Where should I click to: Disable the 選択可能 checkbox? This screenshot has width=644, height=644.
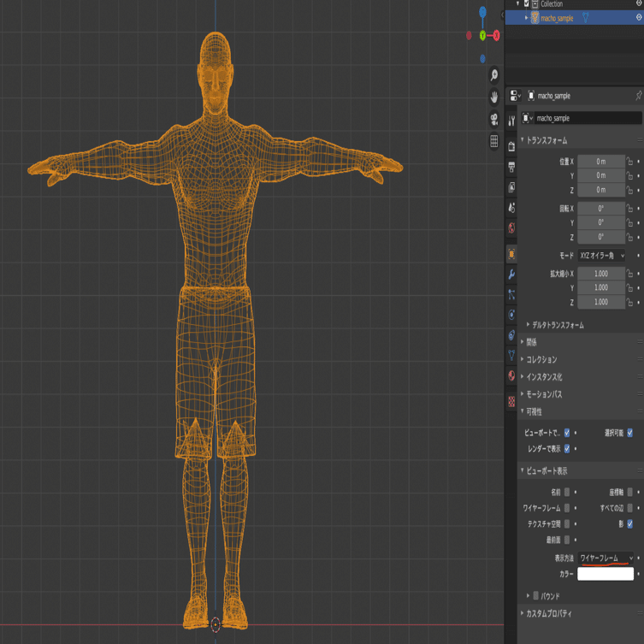pos(629,433)
